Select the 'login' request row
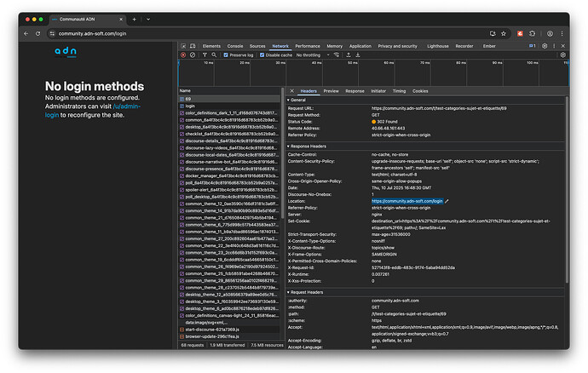 point(229,106)
